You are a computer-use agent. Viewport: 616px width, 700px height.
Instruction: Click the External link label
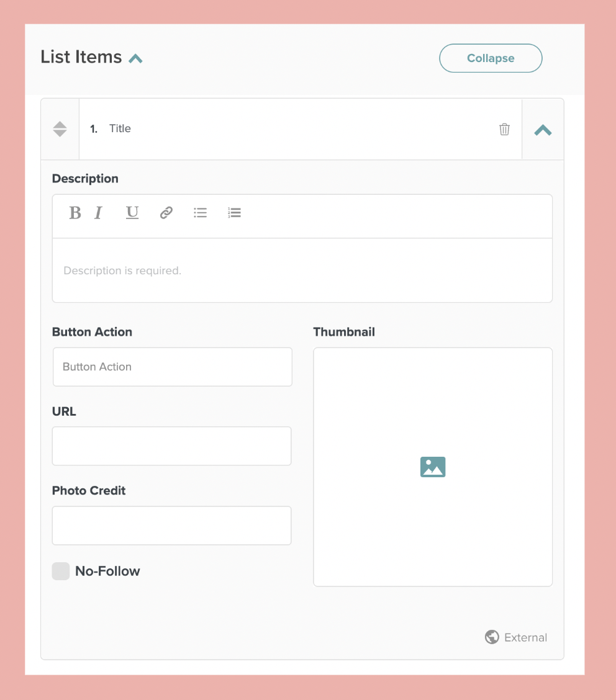click(525, 637)
